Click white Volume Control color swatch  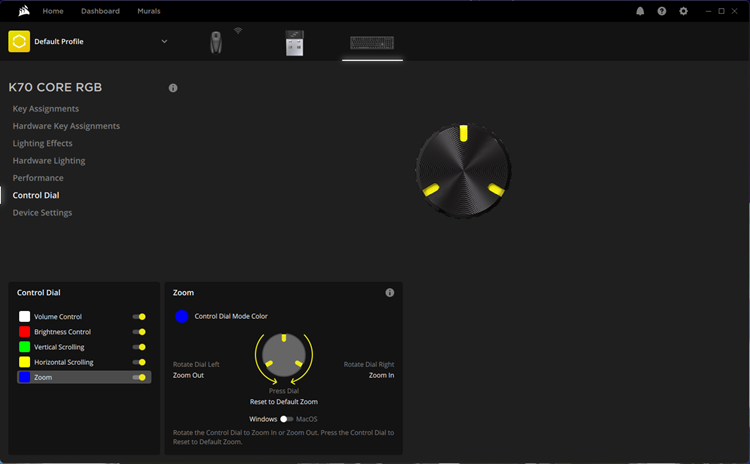[x=24, y=317]
